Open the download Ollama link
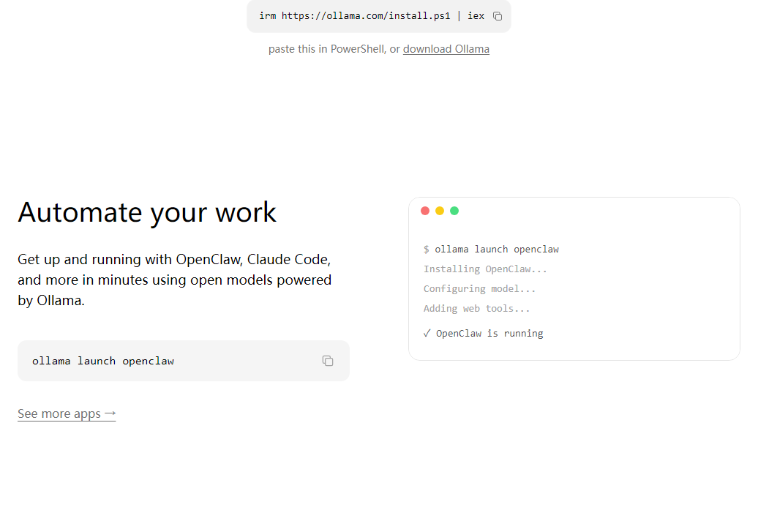 point(446,49)
